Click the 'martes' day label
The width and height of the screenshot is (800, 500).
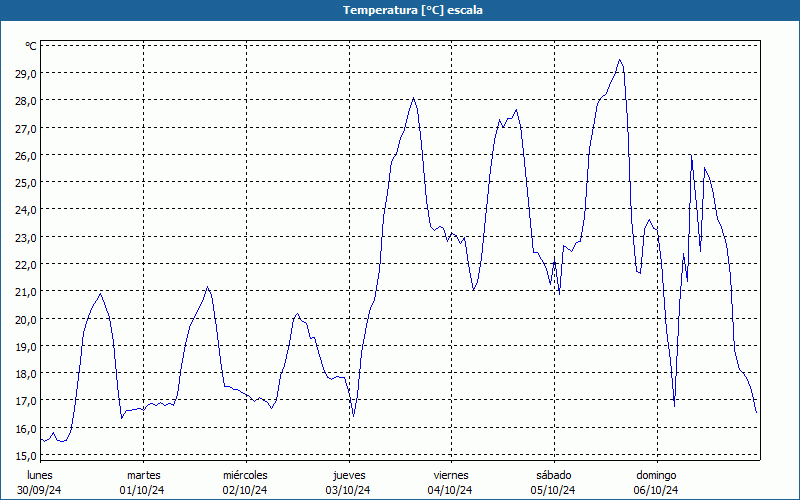click(x=144, y=475)
